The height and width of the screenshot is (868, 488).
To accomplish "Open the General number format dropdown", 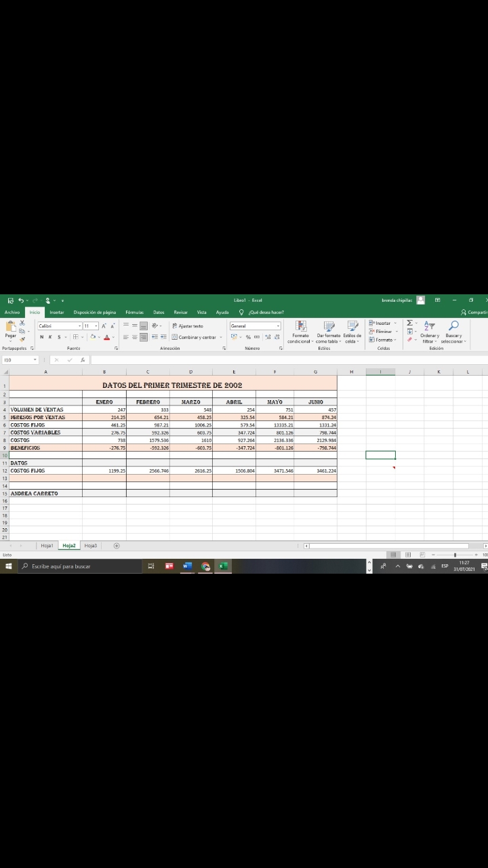I will (277, 326).
